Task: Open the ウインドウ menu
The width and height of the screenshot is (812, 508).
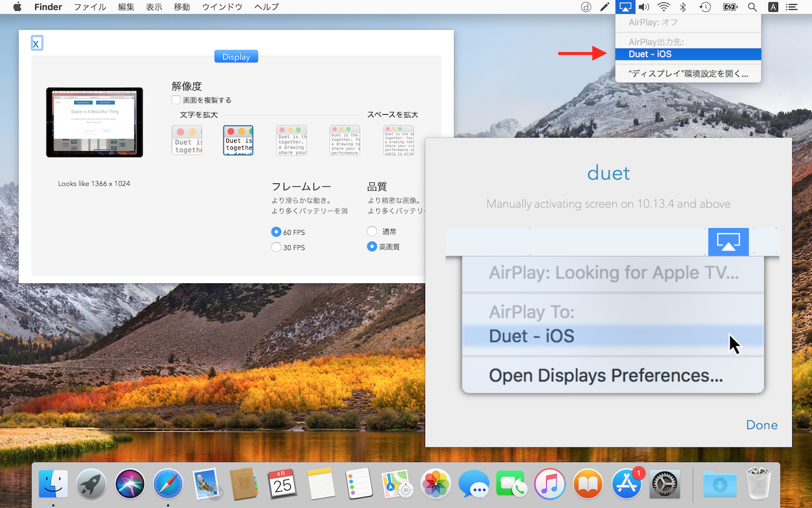Action: tap(222, 7)
